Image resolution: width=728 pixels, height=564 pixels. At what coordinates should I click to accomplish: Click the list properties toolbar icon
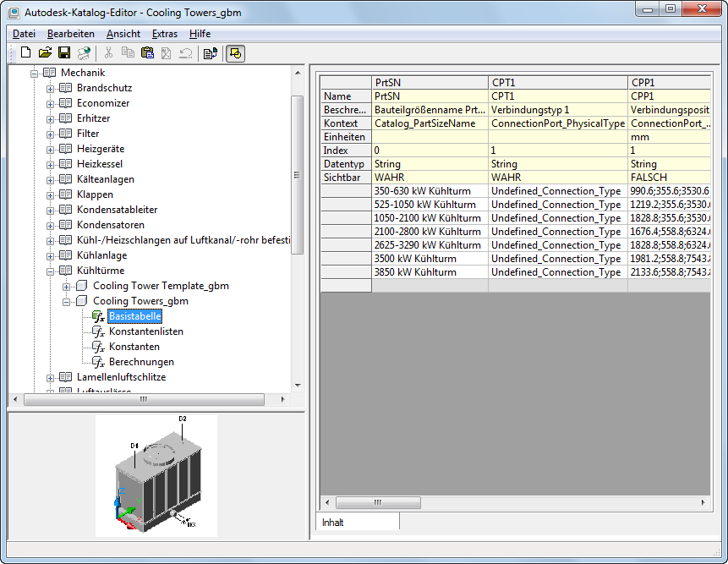[211, 53]
